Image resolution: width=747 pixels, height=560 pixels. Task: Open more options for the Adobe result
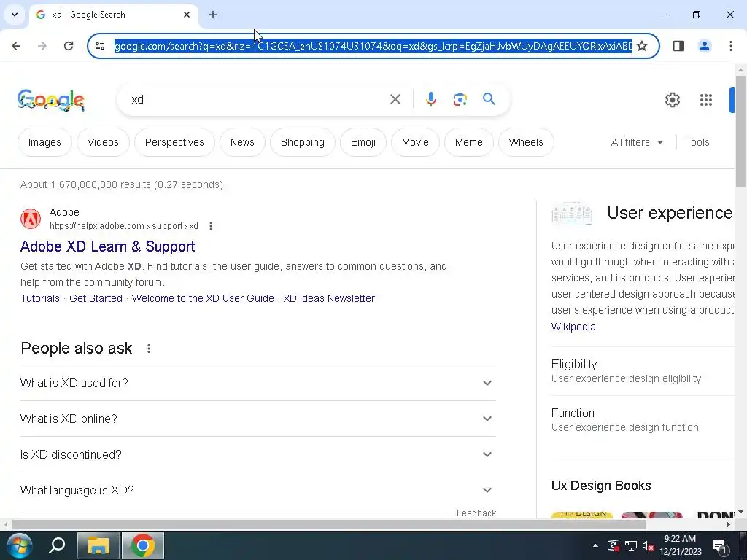pos(211,226)
